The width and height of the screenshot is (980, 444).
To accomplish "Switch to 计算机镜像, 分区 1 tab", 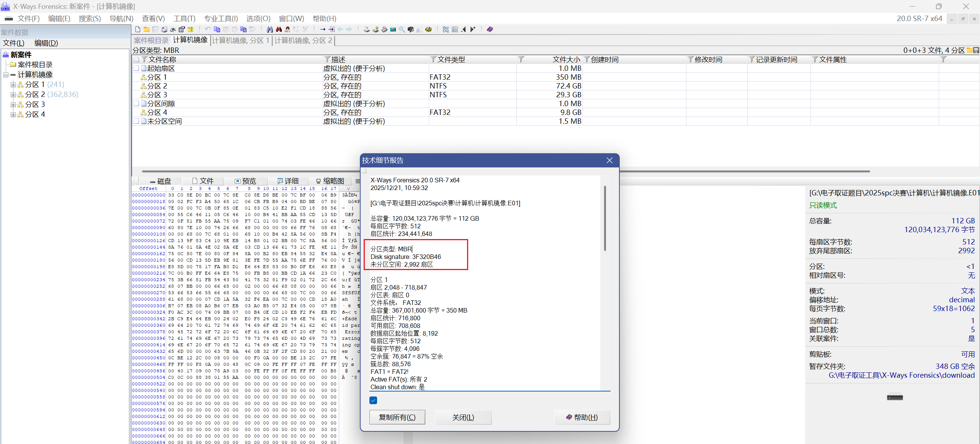I will (x=241, y=40).
